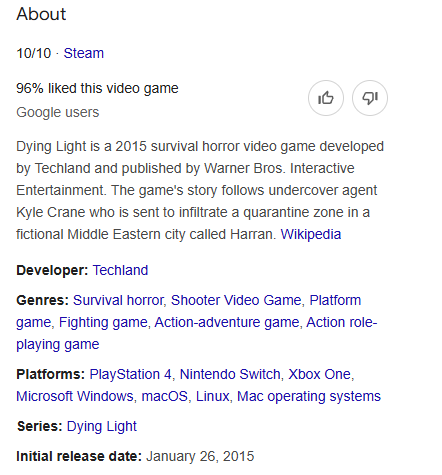This screenshot has width=442, height=475.
Task: Select the Nintendo Switch platform link
Action: coord(230,374)
